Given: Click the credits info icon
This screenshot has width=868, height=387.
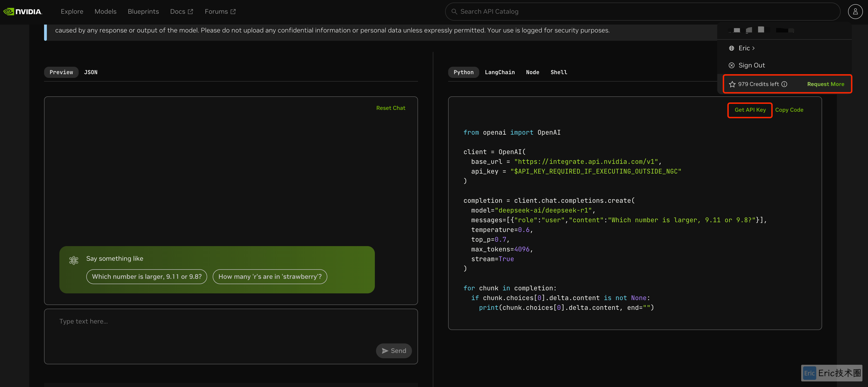Looking at the screenshot, I should point(784,84).
